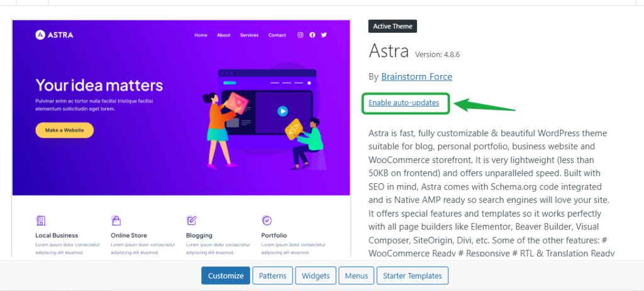Image resolution: width=644 pixels, height=291 pixels.
Task: Select About in the preview navigation
Action: (224, 35)
